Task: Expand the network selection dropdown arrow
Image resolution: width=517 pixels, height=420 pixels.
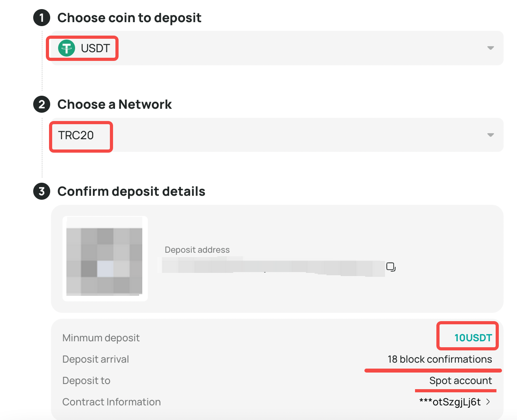Action: tap(491, 135)
